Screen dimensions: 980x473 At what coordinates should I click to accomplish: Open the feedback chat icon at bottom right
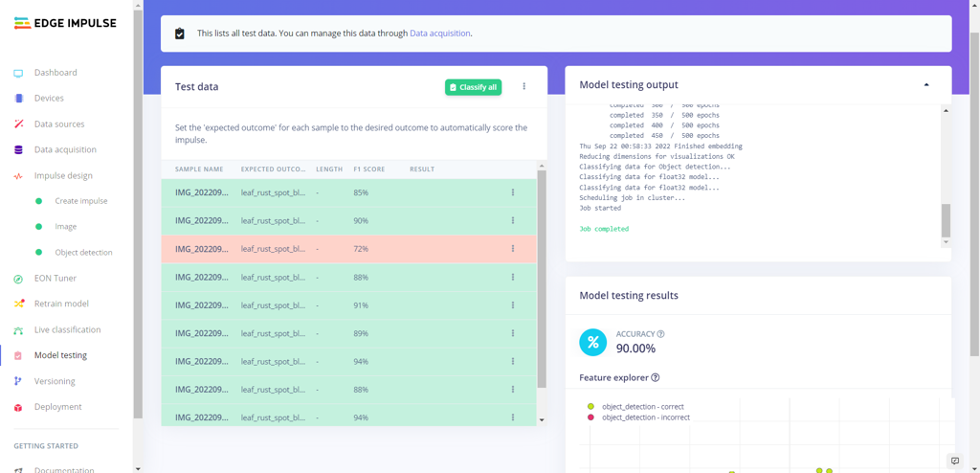coord(954,462)
